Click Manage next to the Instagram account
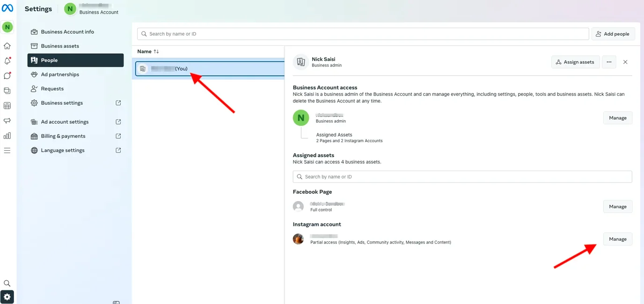 617,239
